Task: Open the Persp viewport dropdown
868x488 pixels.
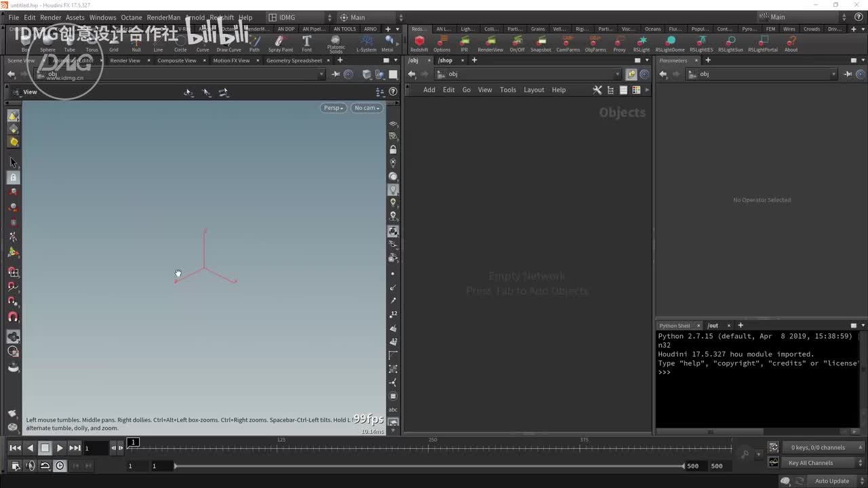Action: 333,108
